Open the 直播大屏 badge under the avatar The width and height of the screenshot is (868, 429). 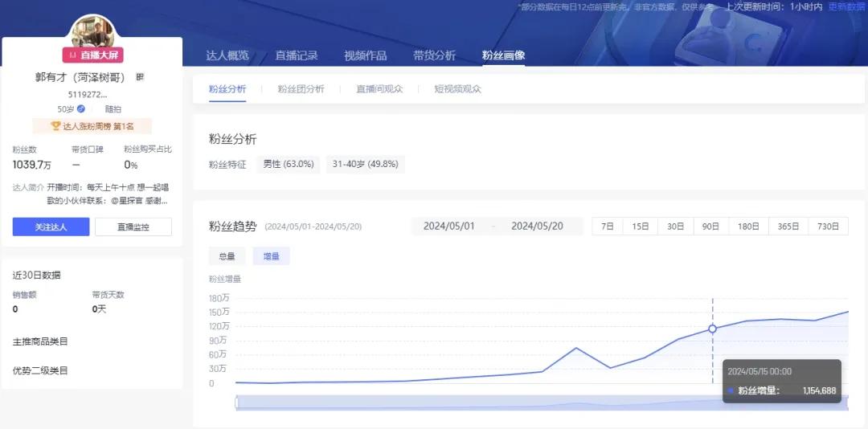[93, 55]
